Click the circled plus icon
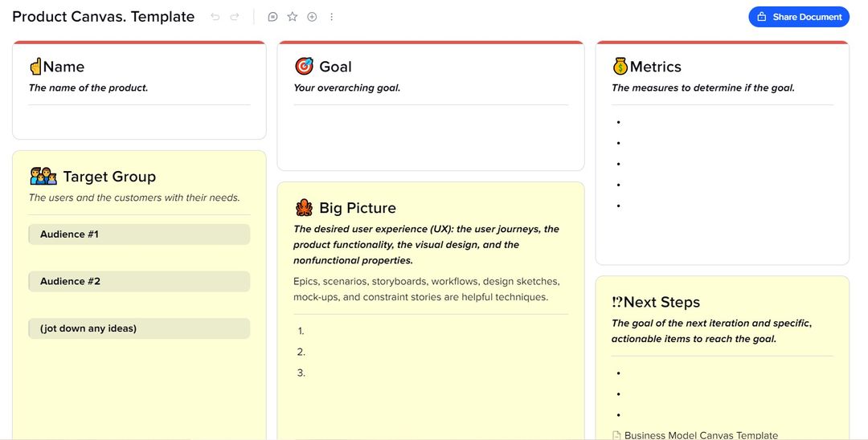 point(312,17)
